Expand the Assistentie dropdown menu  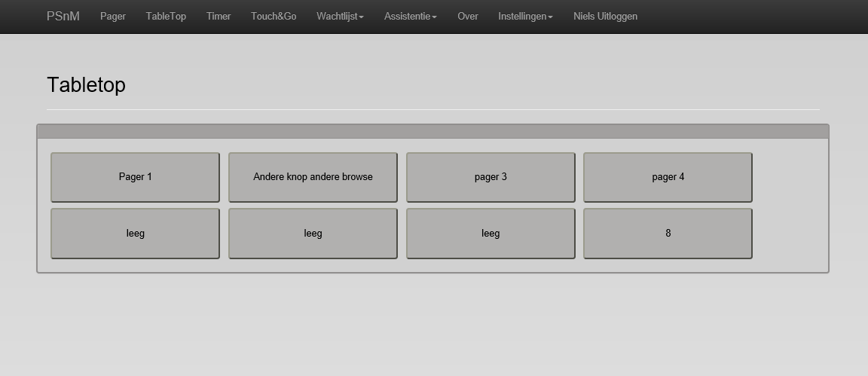tap(410, 17)
